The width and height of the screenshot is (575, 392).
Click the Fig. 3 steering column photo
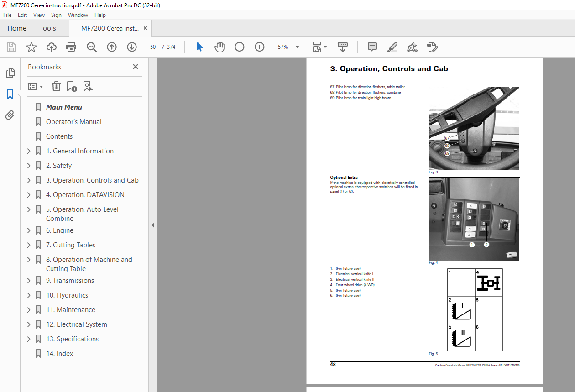(x=474, y=128)
